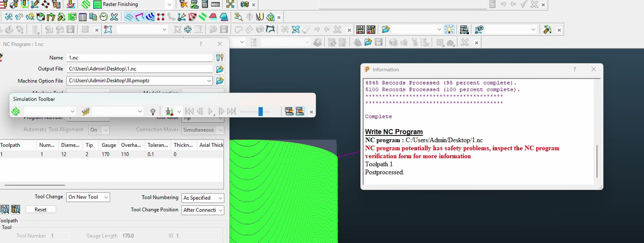Use the Information window vertical scrollbar

click(597, 161)
